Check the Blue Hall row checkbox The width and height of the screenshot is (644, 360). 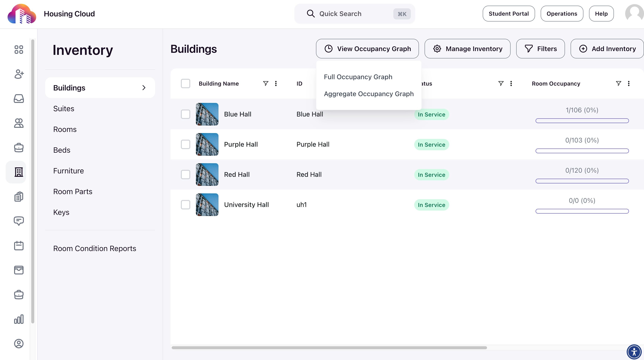[x=185, y=114]
